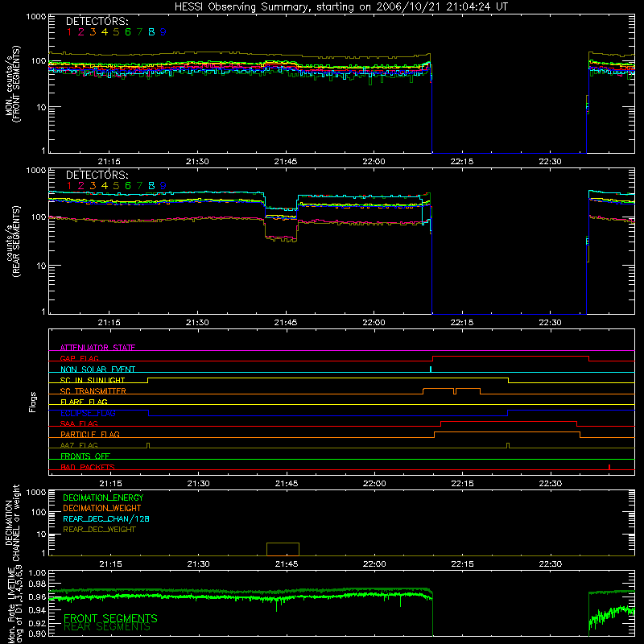Select detector 7 in the front segments legend
The height and width of the screenshot is (644, 644).
(x=139, y=32)
